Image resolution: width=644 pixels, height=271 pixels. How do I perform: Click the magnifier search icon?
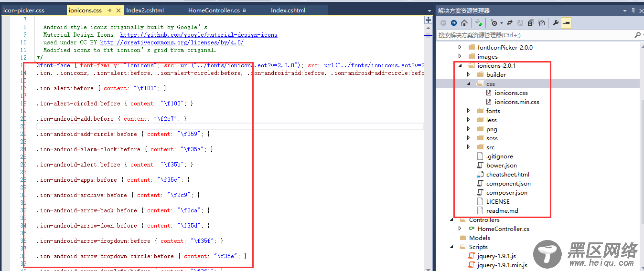click(x=637, y=35)
